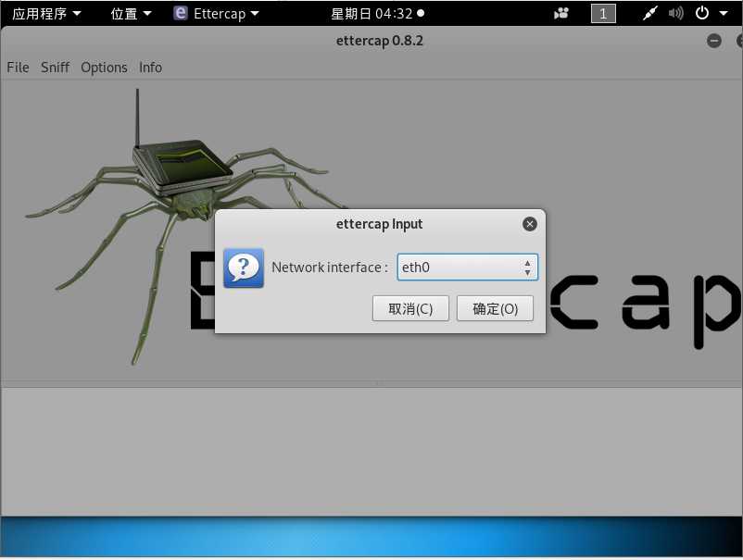Click the Ettercap icon in the top bar
This screenshot has height=560, width=743.
point(180,13)
